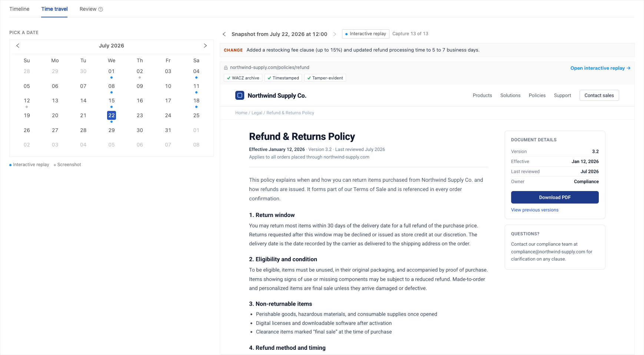Go to next month in calendar

click(205, 46)
